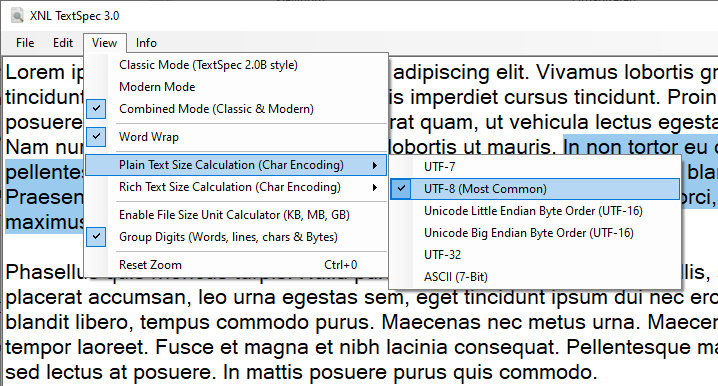This screenshot has width=718, height=386.
Task: Expand Plain Text Size Calculation submenu arrow
Action: 375,165
